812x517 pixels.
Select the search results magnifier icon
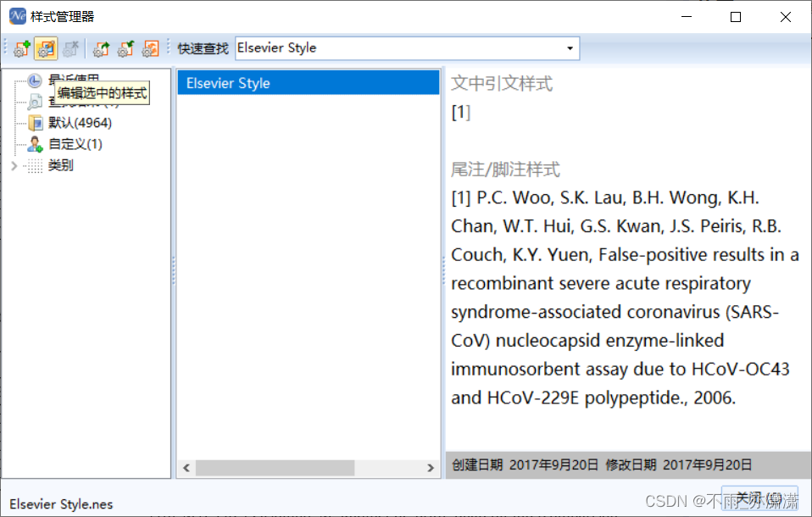pyautogui.click(x=35, y=102)
